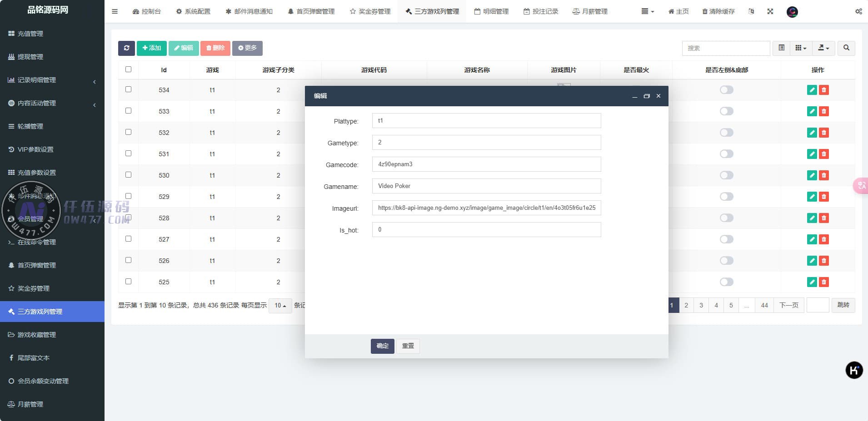
Task: Click green edit pencil for row 534
Action: [x=812, y=90]
